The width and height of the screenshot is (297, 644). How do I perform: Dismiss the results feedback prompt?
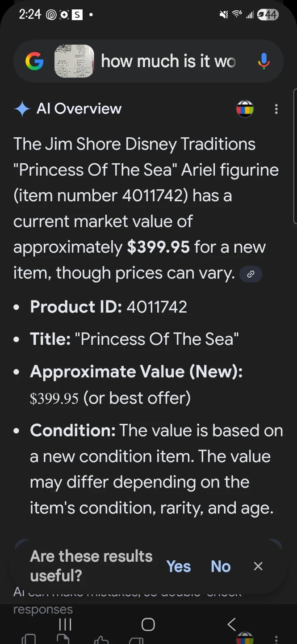click(x=258, y=566)
